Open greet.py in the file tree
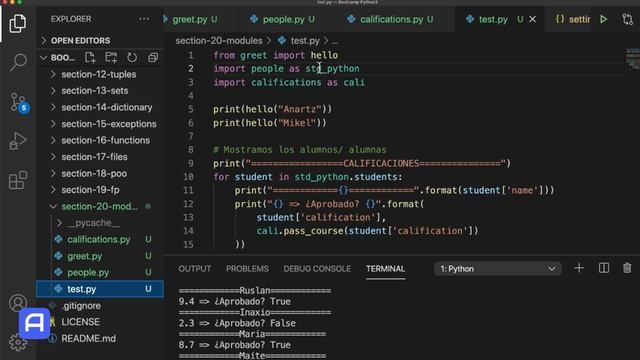Image resolution: width=640 pixels, height=360 pixels. [x=100, y=256]
